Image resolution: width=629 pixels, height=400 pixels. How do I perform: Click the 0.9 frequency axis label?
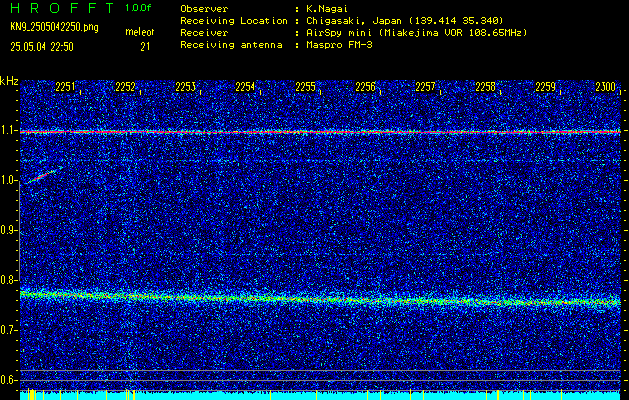(x=8, y=230)
